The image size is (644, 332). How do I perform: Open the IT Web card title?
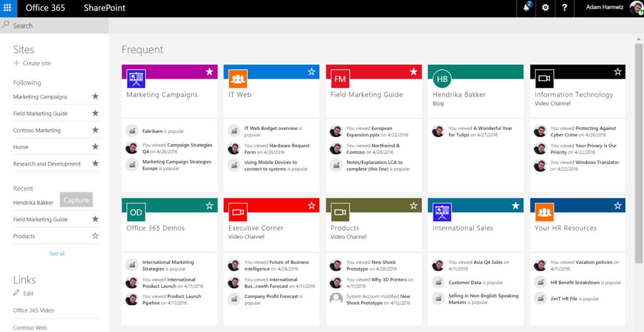point(240,95)
